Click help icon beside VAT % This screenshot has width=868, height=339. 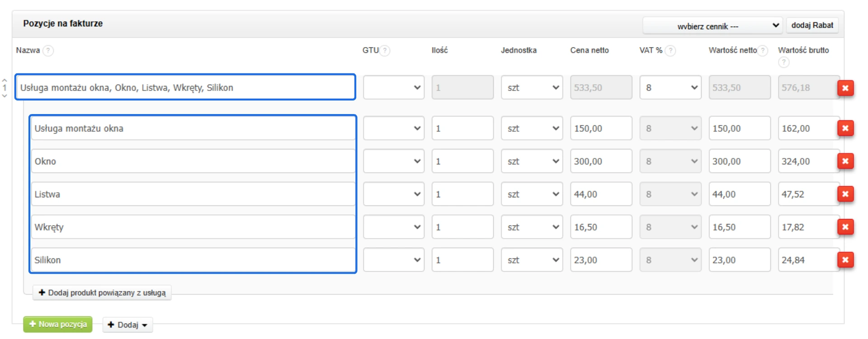pos(671,50)
